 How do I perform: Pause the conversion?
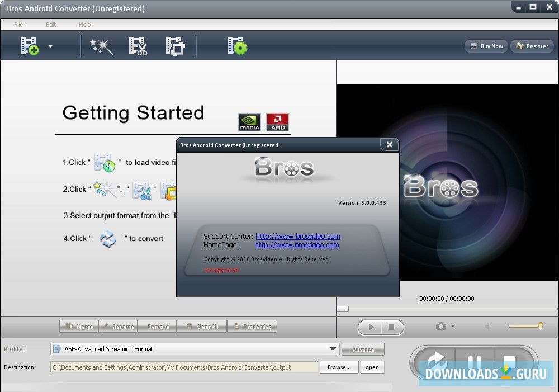tap(475, 362)
